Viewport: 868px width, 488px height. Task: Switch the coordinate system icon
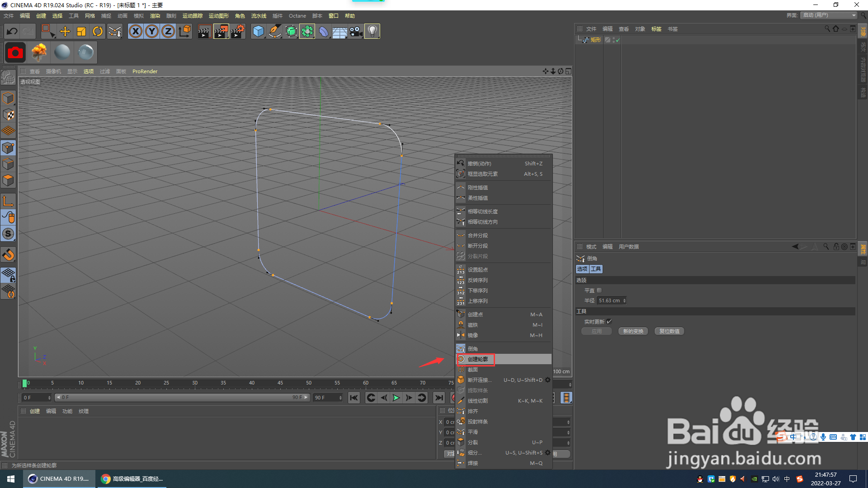[x=185, y=31]
